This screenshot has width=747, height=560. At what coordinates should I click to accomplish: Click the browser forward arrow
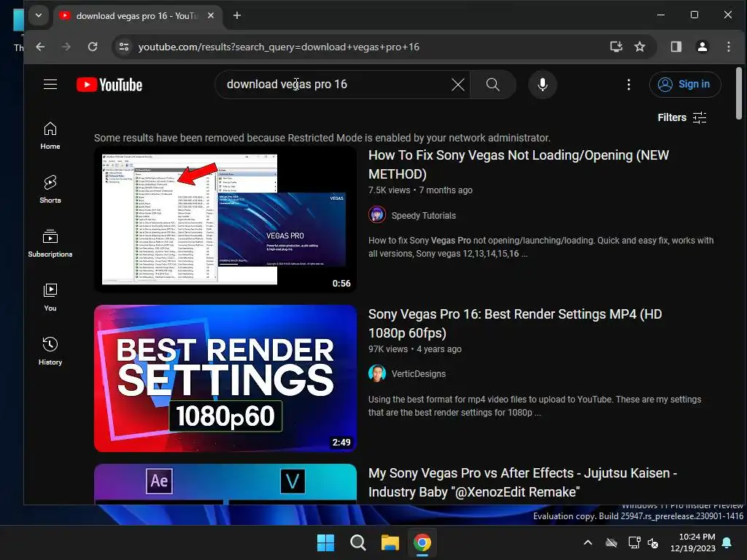click(x=66, y=47)
